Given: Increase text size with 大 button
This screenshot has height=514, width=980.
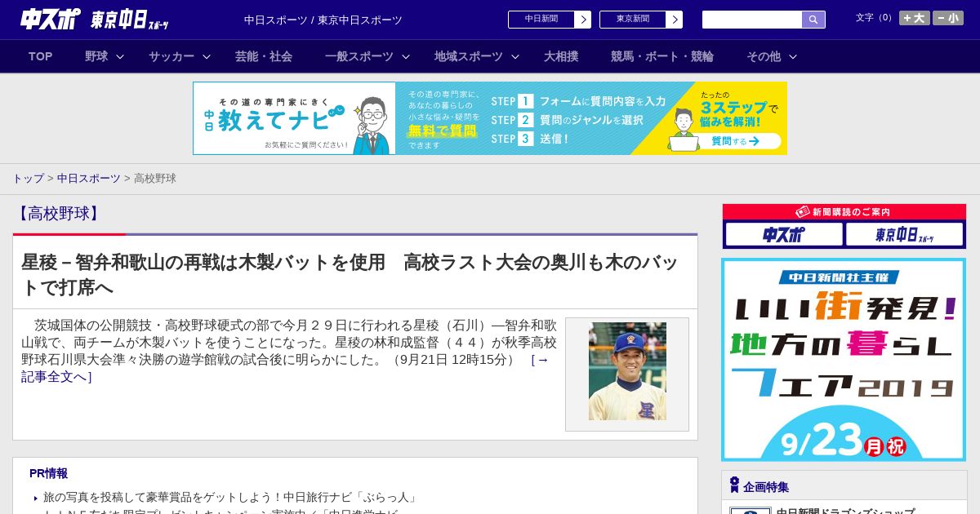Looking at the screenshot, I should coord(915,18).
